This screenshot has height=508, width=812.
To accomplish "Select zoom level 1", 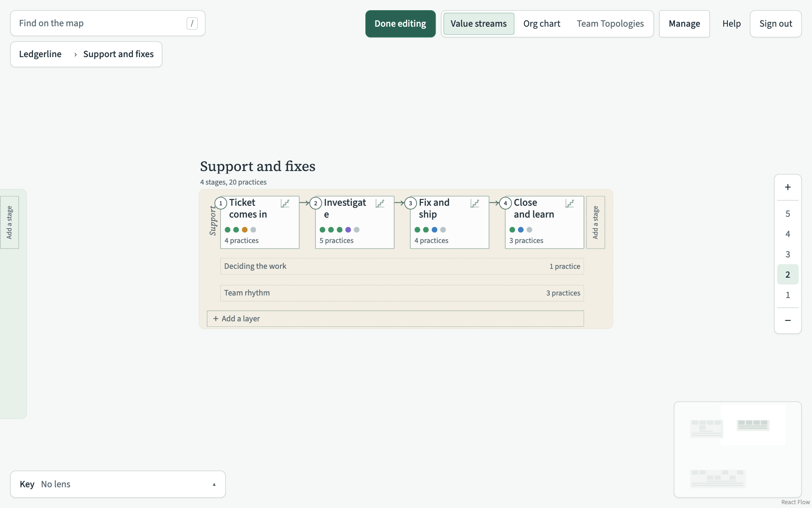I will point(787,295).
